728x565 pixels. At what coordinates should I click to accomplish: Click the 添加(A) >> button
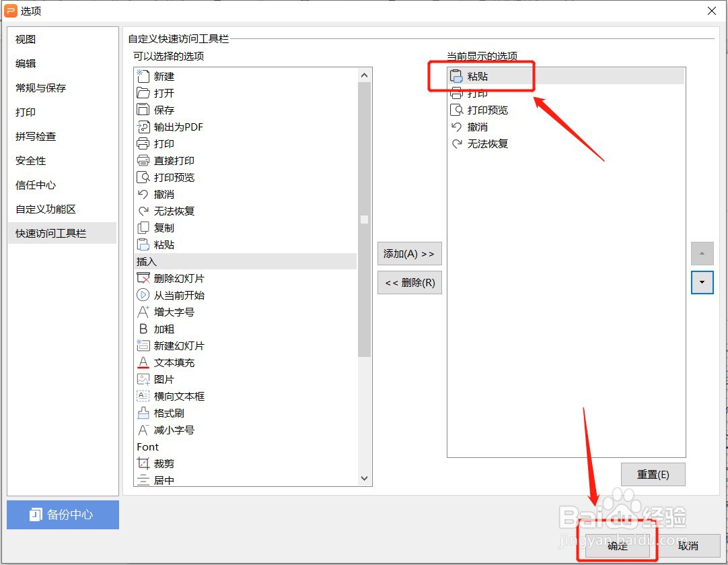coord(410,254)
